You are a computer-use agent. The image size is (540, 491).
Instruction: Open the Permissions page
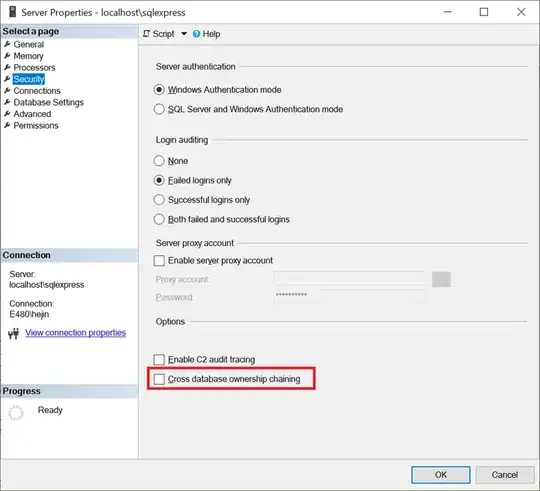36,126
